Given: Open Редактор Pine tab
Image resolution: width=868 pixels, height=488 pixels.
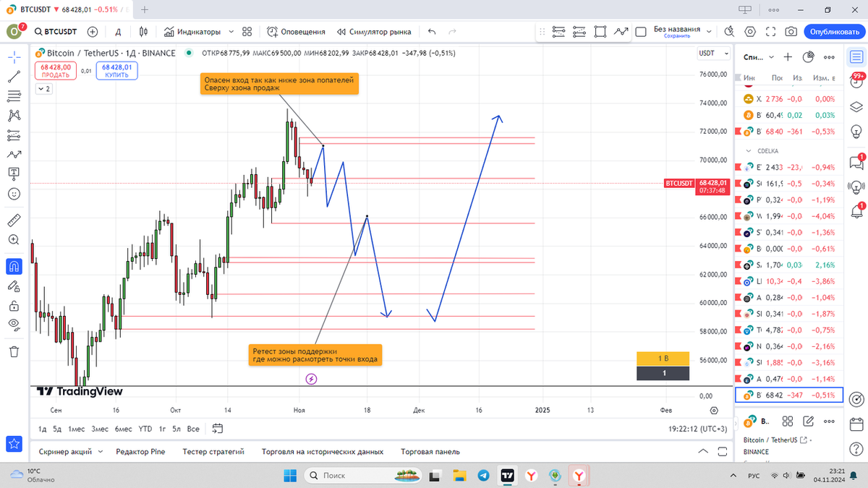Looking at the screenshot, I should pyautogui.click(x=140, y=451).
